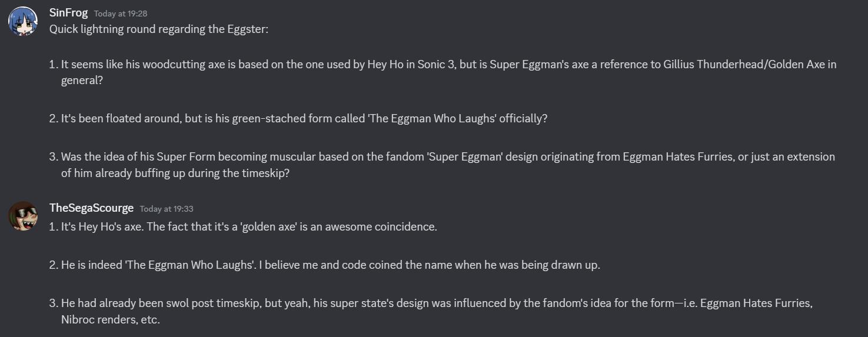Click the SinFrog username
Screen dimensions: 868x337
[x=68, y=13]
